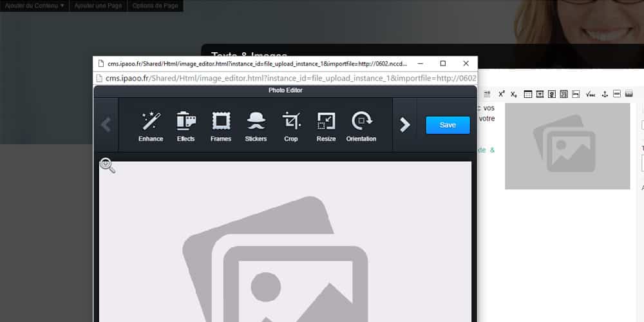The width and height of the screenshot is (644, 322).
Task: Select the Crop tool
Action: (291, 127)
